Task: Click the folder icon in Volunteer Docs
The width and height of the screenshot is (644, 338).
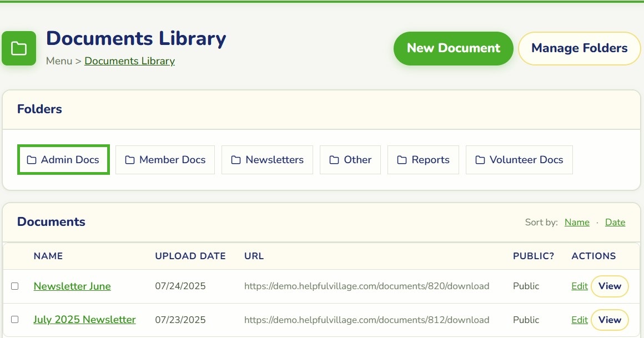Action: pyautogui.click(x=480, y=160)
